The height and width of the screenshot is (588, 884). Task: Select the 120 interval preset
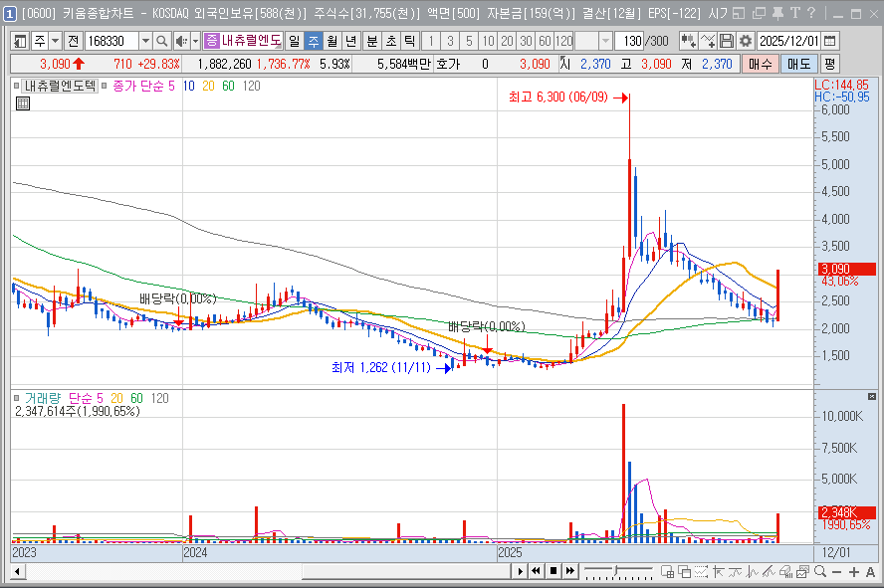click(563, 41)
